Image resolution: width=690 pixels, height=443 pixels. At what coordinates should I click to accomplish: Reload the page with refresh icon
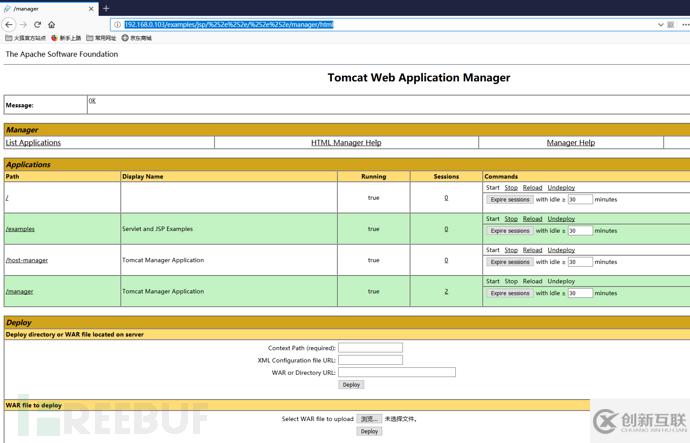coord(37,25)
